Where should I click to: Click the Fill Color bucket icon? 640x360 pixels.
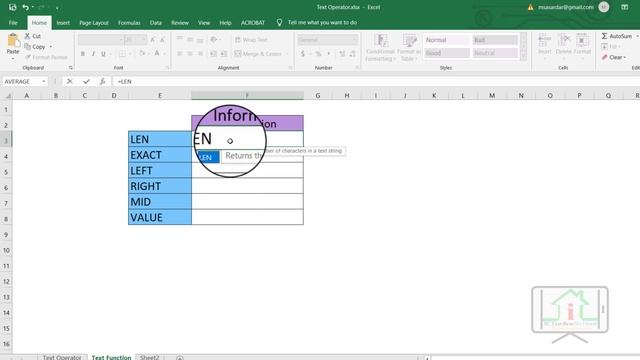pos(142,53)
